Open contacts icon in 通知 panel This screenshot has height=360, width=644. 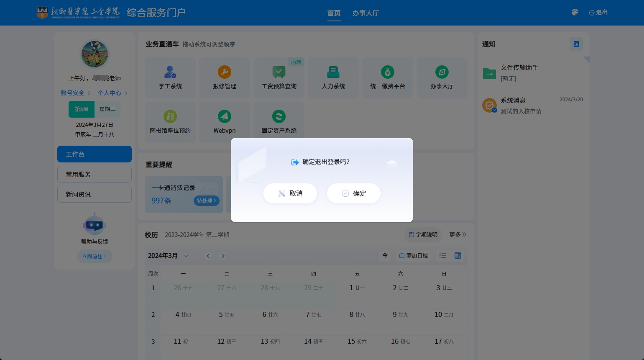coord(576,44)
